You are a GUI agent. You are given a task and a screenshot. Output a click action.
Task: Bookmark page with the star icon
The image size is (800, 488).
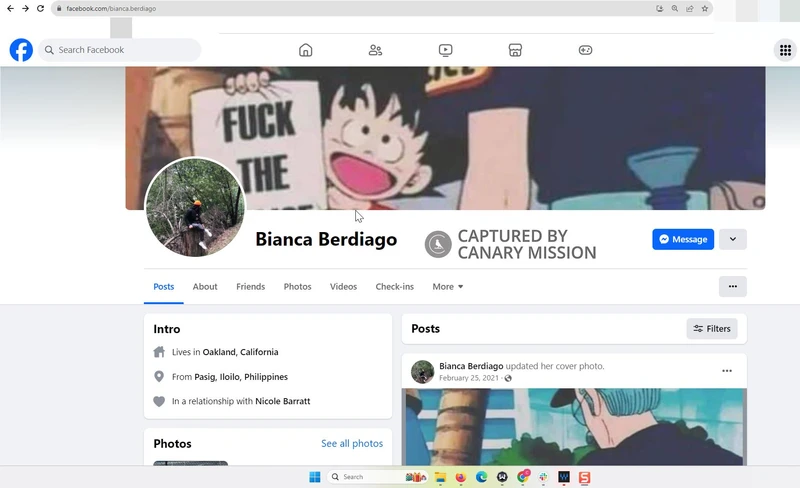point(705,8)
